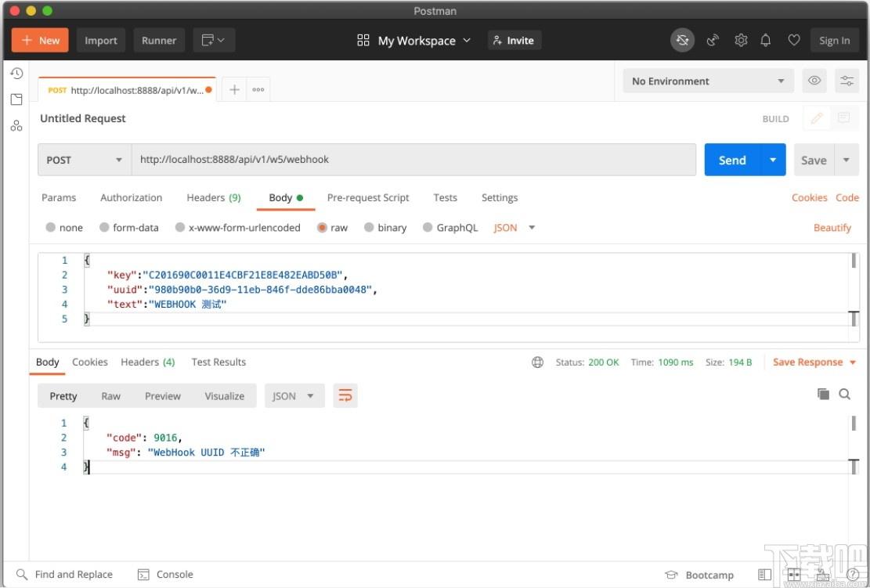Open the Collections sidebar icon
Screen dimensions: 870x588
pos(16,99)
